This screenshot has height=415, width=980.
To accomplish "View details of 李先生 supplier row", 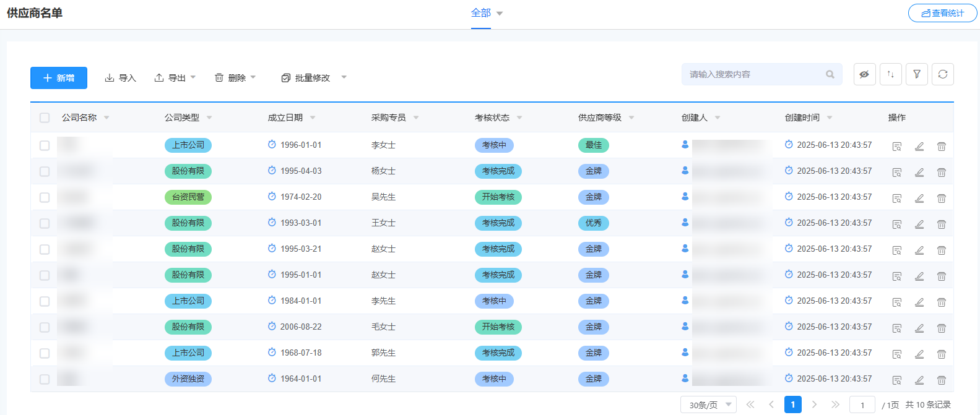I will coord(896,302).
